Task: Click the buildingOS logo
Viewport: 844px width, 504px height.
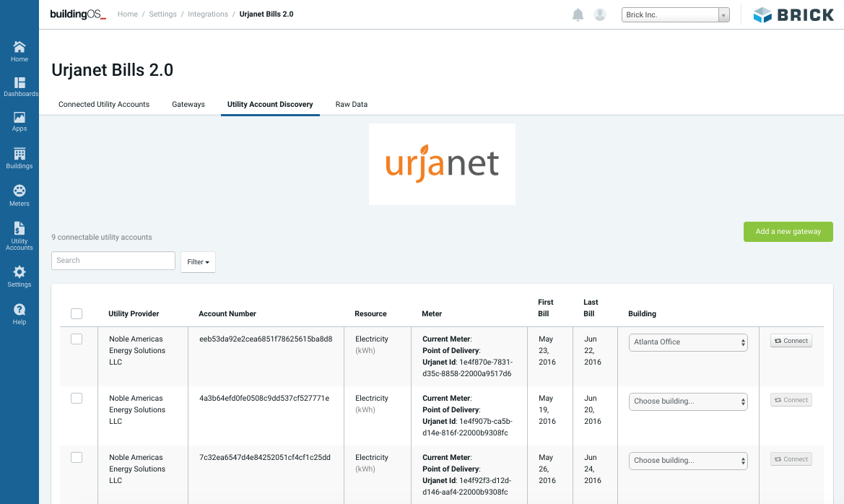Action: point(78,14)
